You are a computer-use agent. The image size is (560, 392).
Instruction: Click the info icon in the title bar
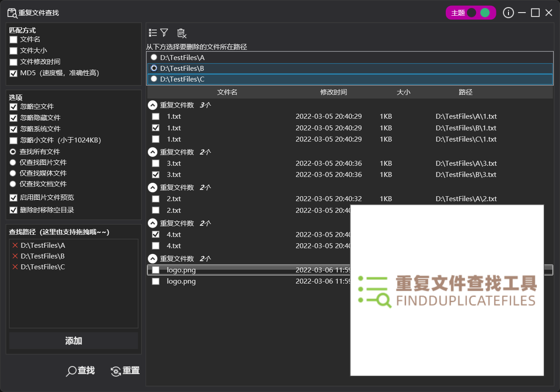click(x=508, y=13)
